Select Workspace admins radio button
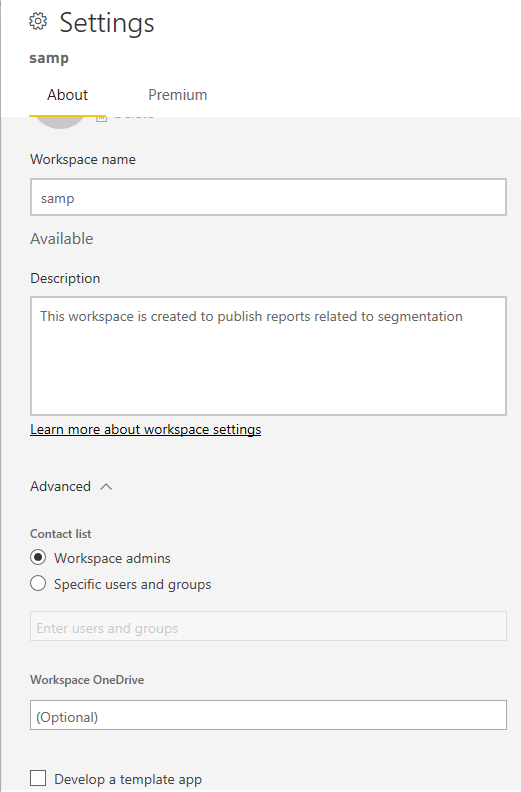This screenshot has height=792, width=521. (x=38, y=558)
